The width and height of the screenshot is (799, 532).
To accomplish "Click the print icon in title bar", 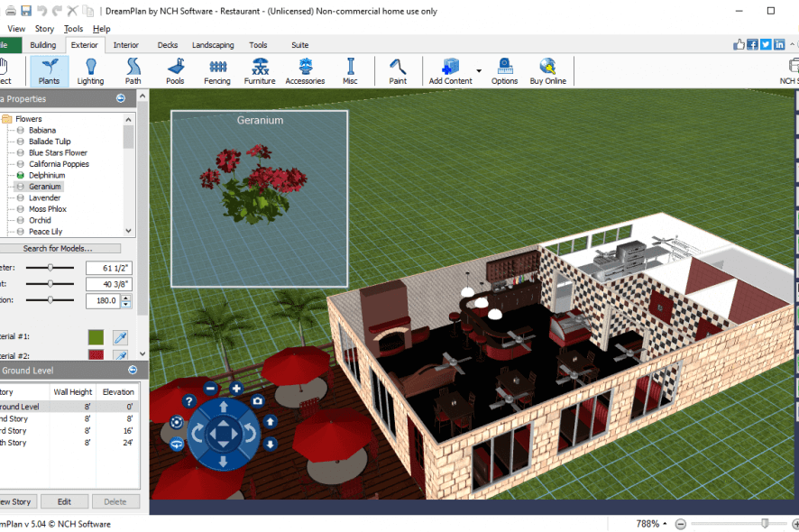I will coord(11,11).
